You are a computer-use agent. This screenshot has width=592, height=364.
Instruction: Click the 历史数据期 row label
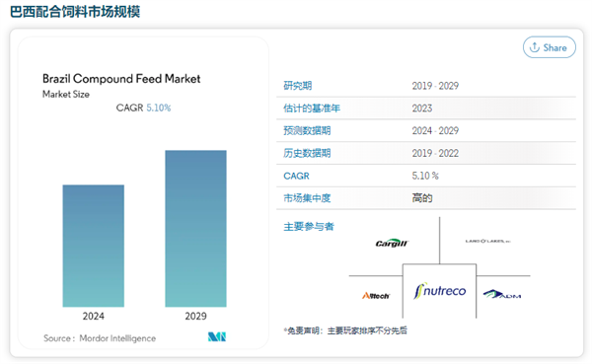307,153
